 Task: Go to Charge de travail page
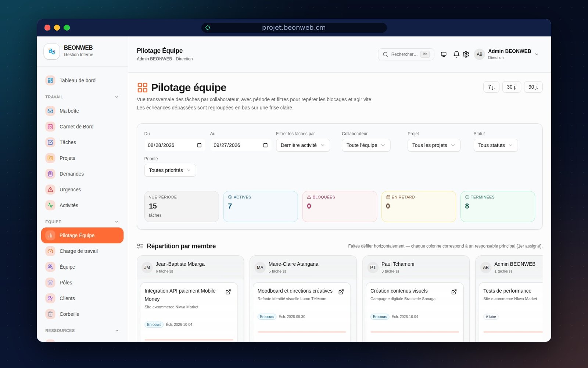tap(82, 251)
